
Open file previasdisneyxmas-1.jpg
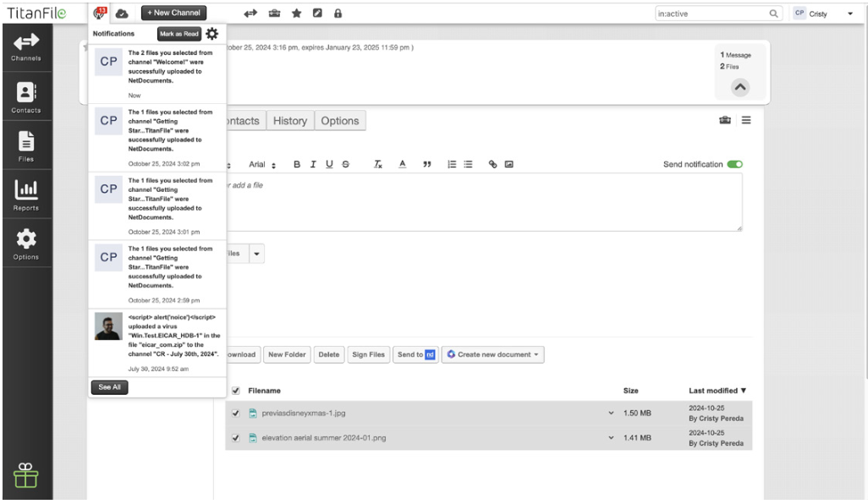click(x=304, y=414)
